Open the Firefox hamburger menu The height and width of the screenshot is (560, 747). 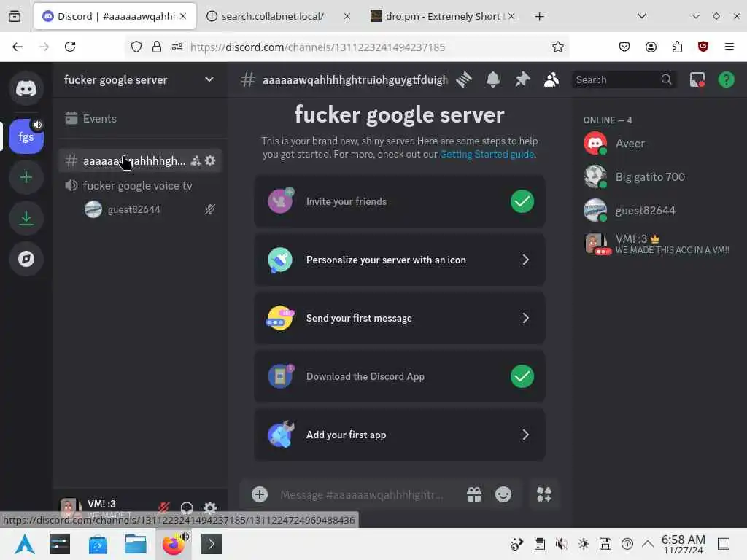tap(729, 47)
